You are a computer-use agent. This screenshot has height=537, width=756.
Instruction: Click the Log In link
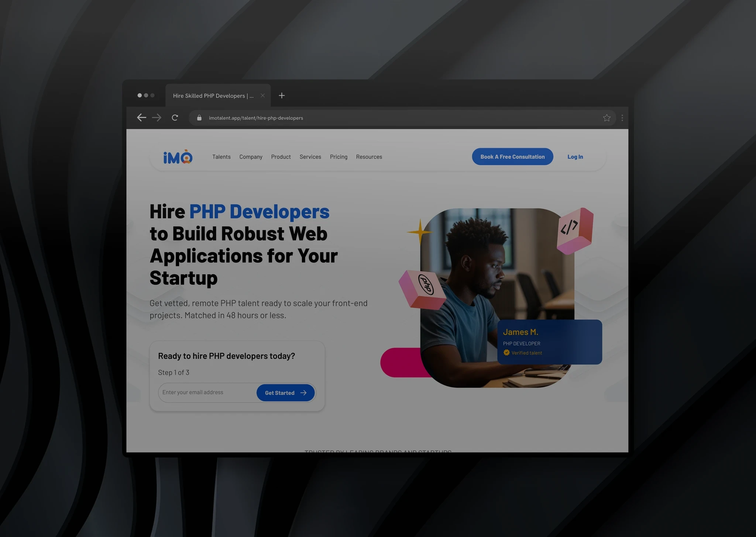tap(575, 157)
